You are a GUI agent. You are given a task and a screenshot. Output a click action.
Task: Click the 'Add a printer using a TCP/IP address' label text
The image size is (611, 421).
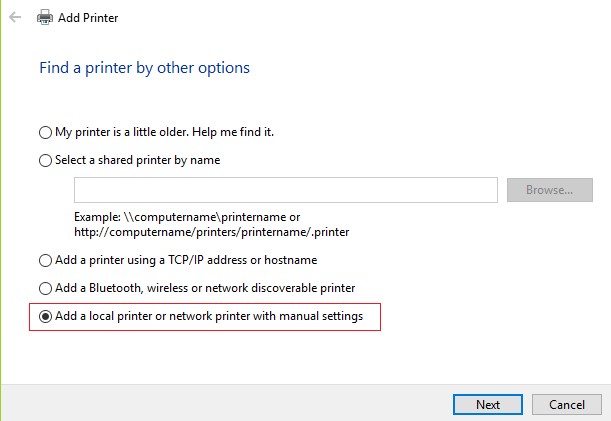[x=151, y=260]
